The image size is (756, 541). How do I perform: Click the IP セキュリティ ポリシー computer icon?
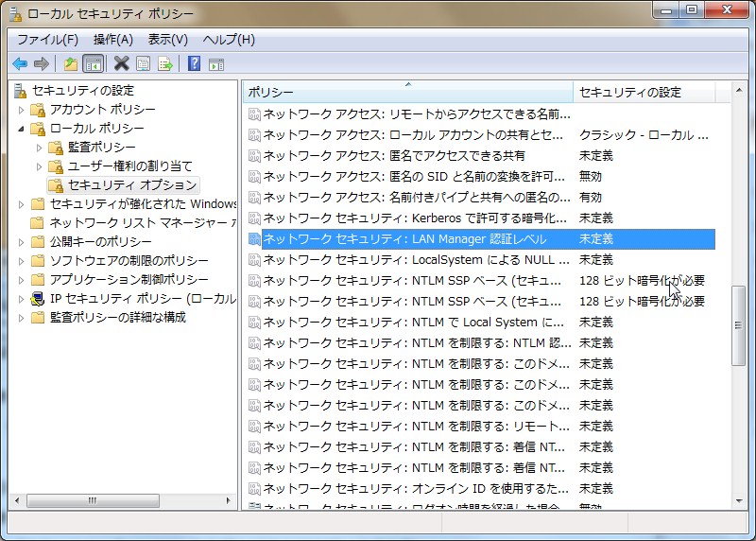coord(38,299)
